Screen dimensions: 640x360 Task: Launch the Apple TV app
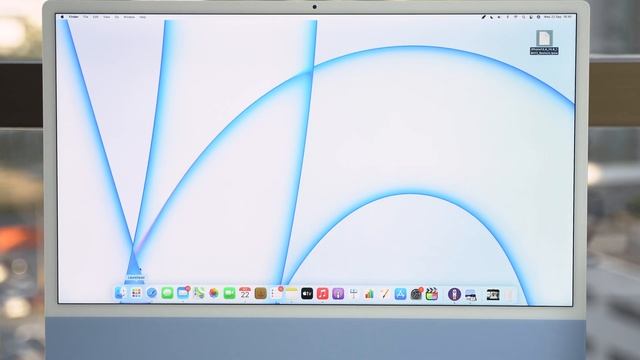pyautogui.click(x=307, y=293)
